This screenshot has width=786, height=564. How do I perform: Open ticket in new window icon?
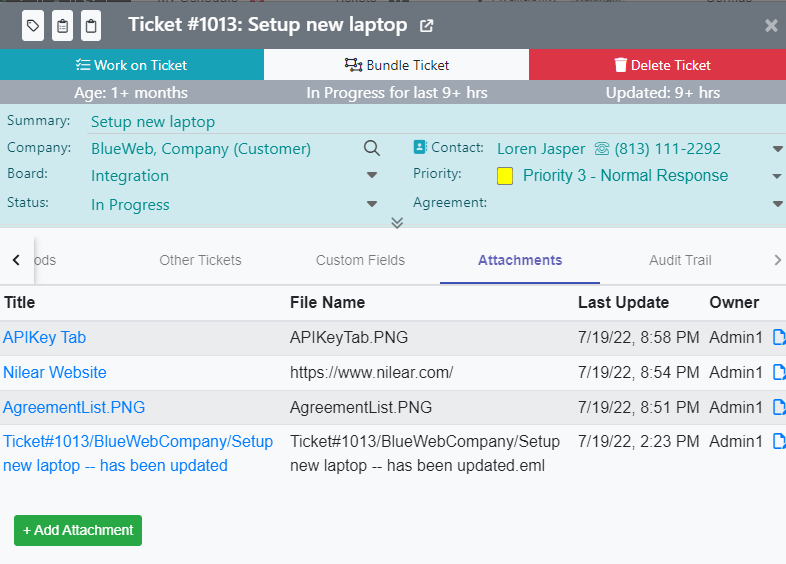426,26
